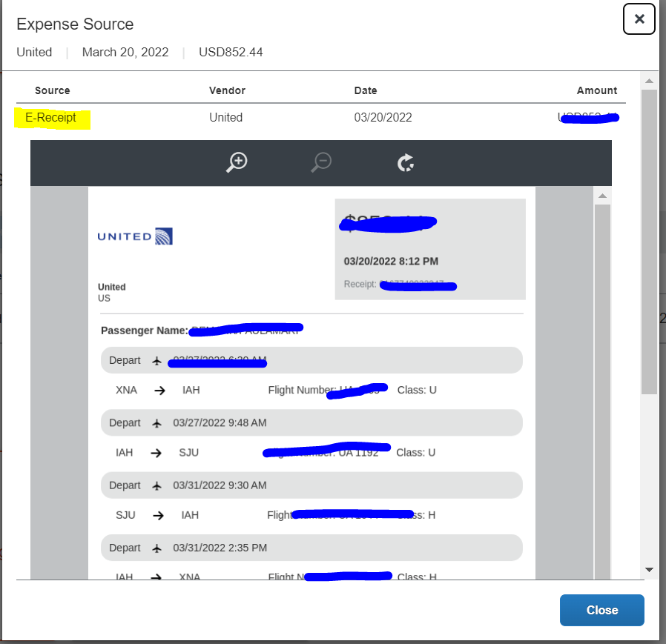Click the Receipt number label
This screenshot has width=666, height=644.
360,284
